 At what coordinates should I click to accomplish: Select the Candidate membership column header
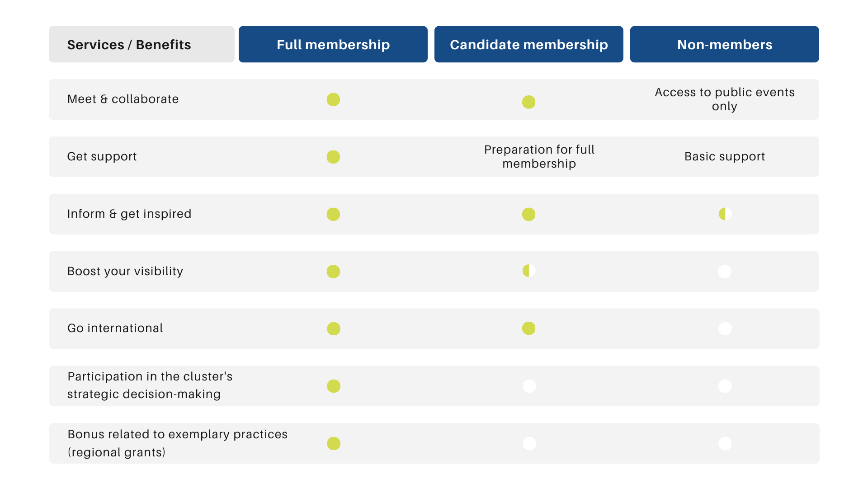(x=529, y=44)
